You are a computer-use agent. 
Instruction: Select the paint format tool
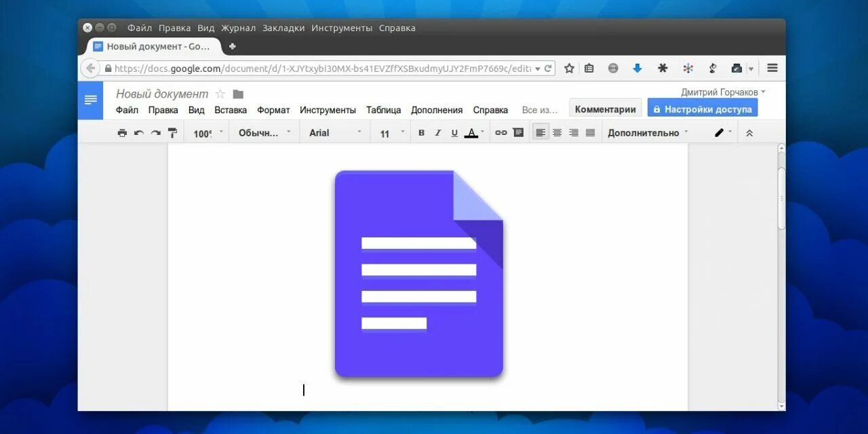(x=172, y=133)
